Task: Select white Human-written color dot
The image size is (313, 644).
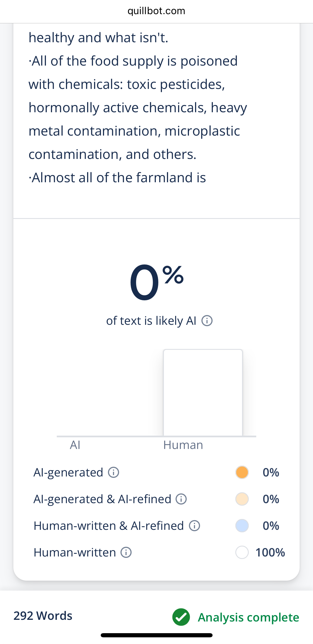Action: (242, 552)
